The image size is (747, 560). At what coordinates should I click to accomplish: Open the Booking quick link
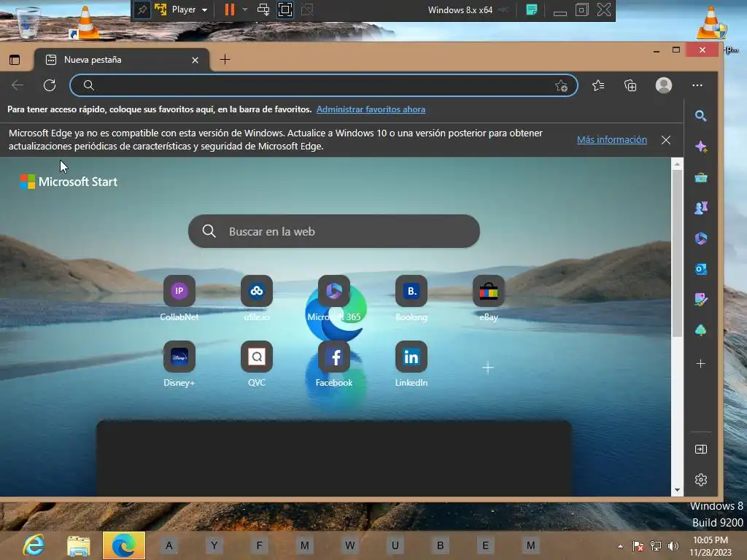pyautogui.click(x=411, y=298)
